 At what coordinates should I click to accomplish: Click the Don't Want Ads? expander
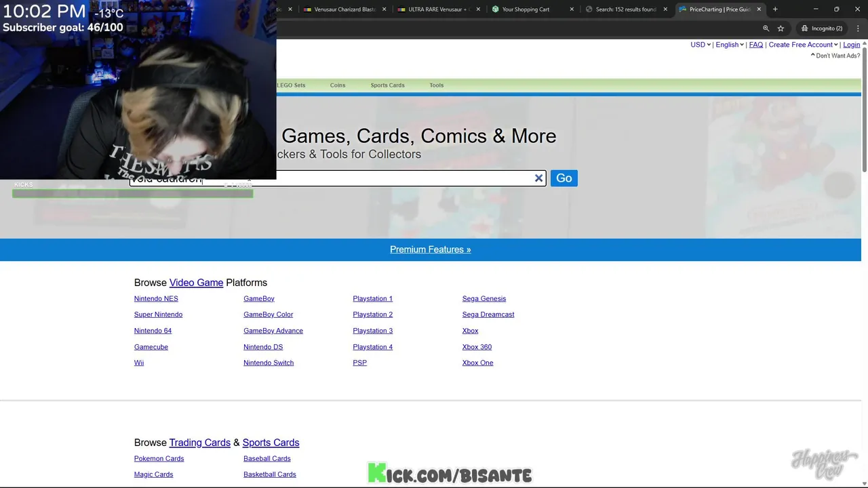click(835, 56)
